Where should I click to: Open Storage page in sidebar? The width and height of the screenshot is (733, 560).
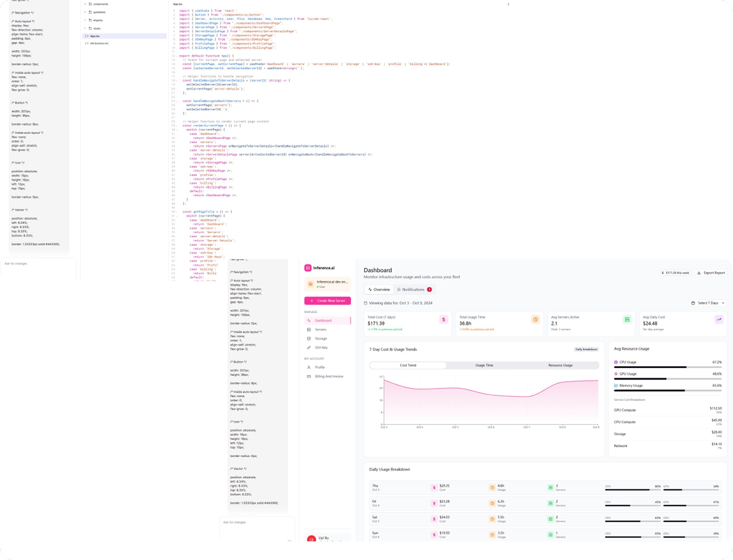[x=321, y=338]
